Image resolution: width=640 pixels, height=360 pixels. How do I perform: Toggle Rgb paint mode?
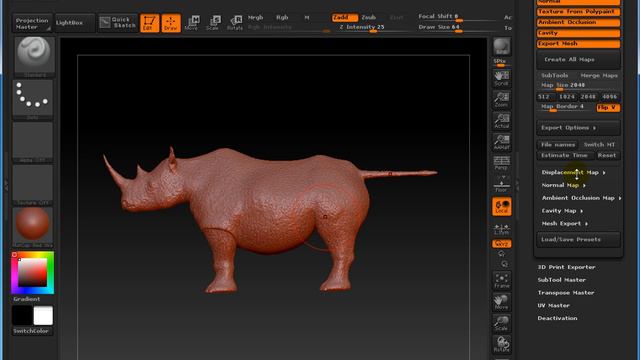(x=282, y=18)
